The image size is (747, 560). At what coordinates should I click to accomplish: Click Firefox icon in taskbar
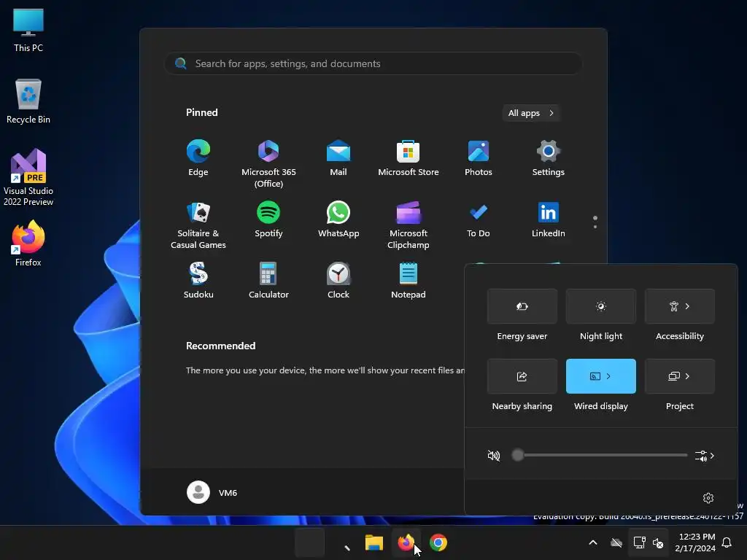(x=406, y=542)
